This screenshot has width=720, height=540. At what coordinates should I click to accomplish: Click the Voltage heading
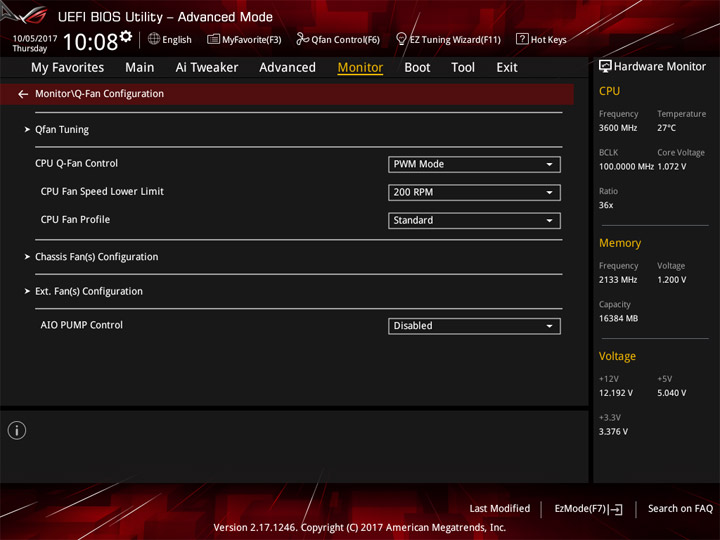(x=617, y=356)
